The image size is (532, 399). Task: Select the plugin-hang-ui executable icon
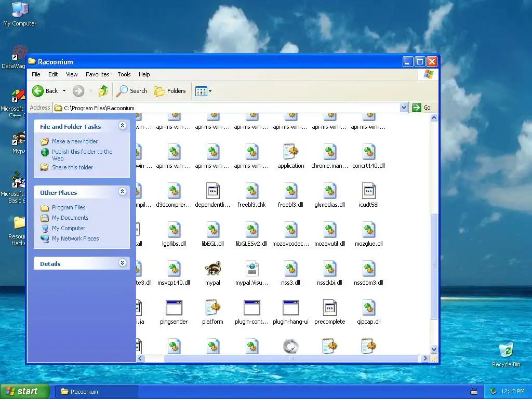coord(291,308)
